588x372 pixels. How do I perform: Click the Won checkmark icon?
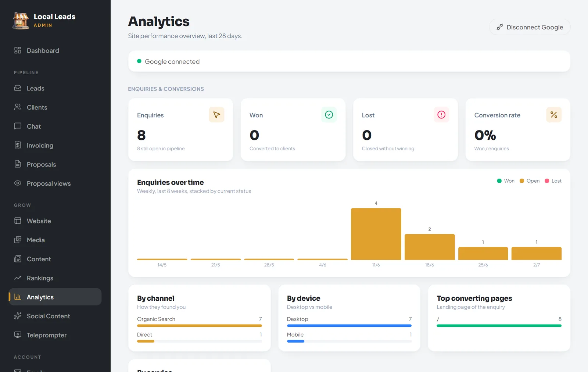[329, 115]
